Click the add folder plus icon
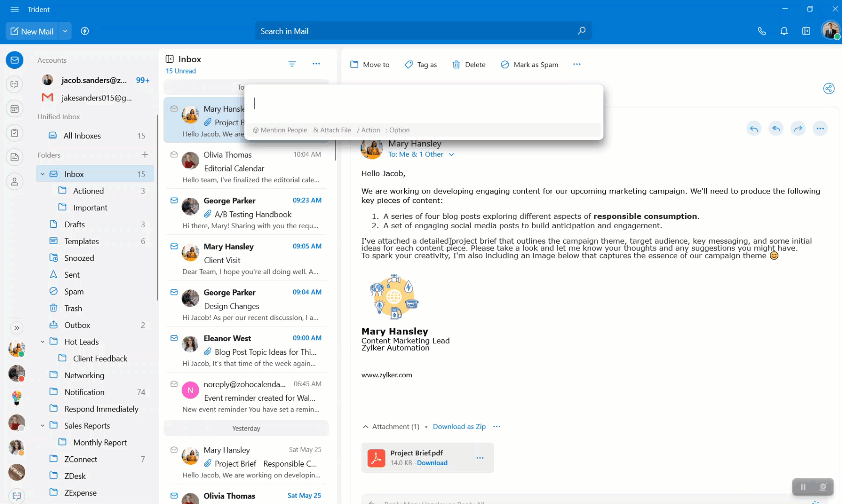Screen dimensions: 842x504 145,155
